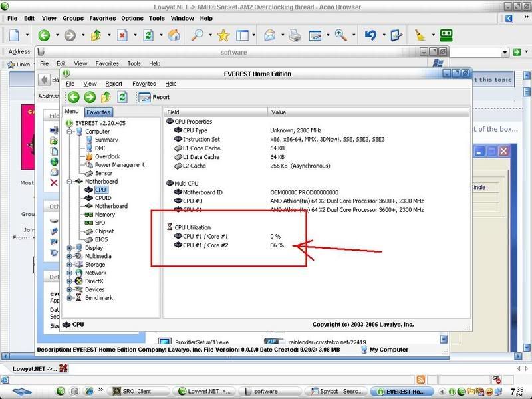The width and height of the screenshot is (532, 399).
Task: Open the Groups menu in Acoo Browser
Action: (x=72, y=19)
